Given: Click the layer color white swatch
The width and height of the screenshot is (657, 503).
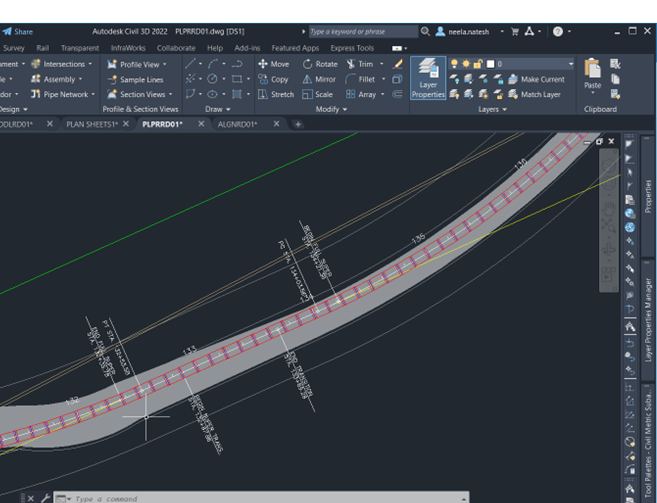Looking at the screenshot, I should 490,64.
